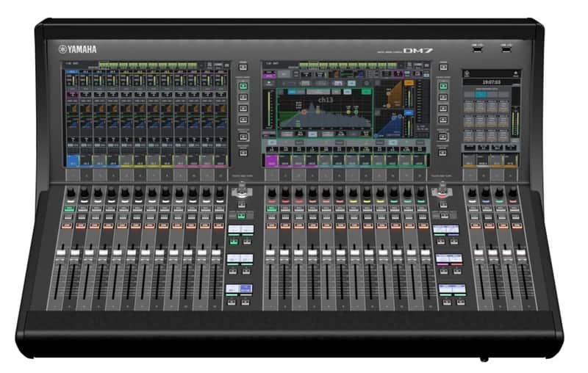Toggle the lit green SEL key on the center bank's first channel
Viewport: 588px width, 373px height.
pyautogui.click(x=271, y=209)
